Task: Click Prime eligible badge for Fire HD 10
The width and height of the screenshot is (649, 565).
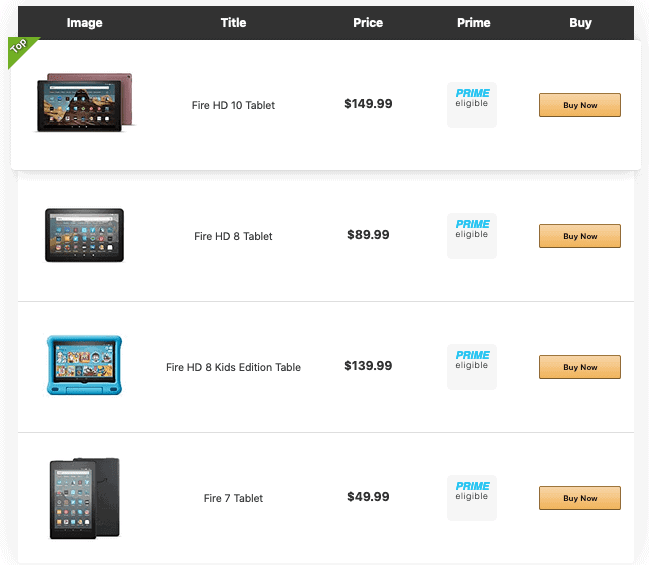Action: point(472,104)
